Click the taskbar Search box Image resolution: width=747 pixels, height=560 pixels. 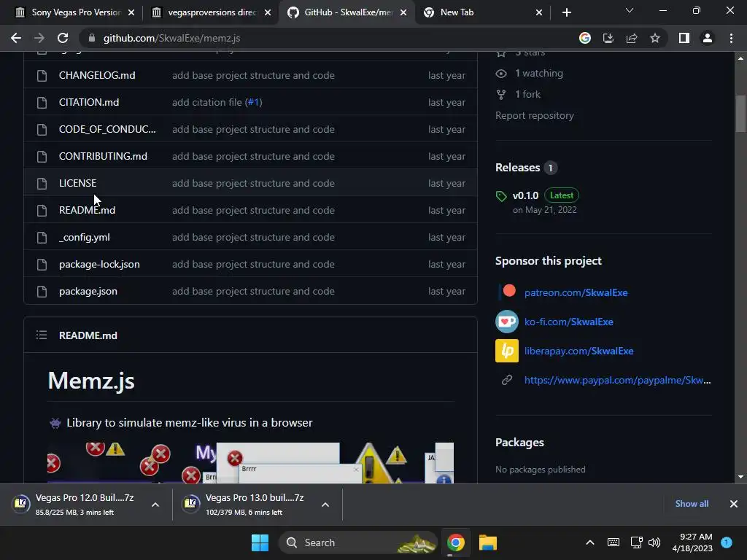tap(357, 542)
